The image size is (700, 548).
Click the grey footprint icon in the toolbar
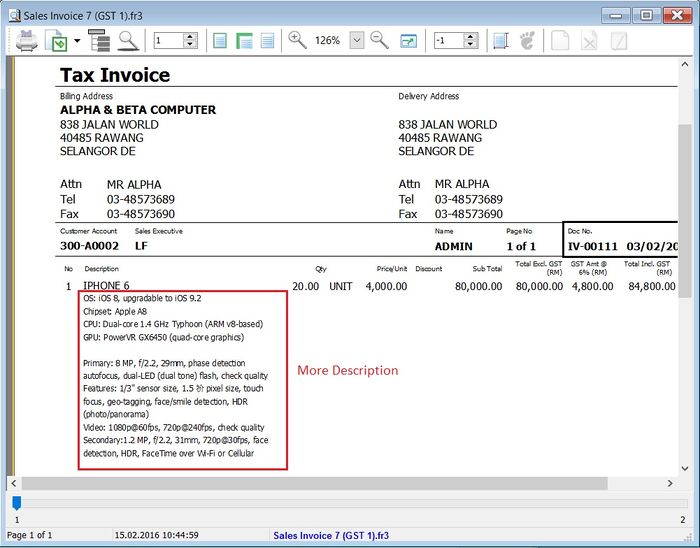[527, 41]
